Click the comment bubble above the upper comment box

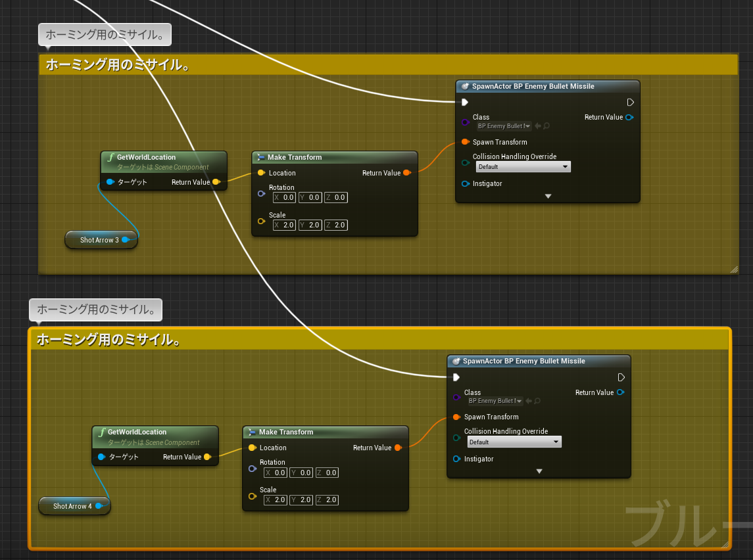105,35
